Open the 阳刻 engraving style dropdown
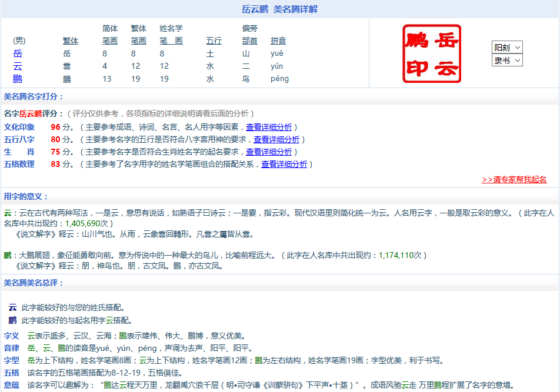Screen dimensions: 560x392 click(x=507, y=47)
